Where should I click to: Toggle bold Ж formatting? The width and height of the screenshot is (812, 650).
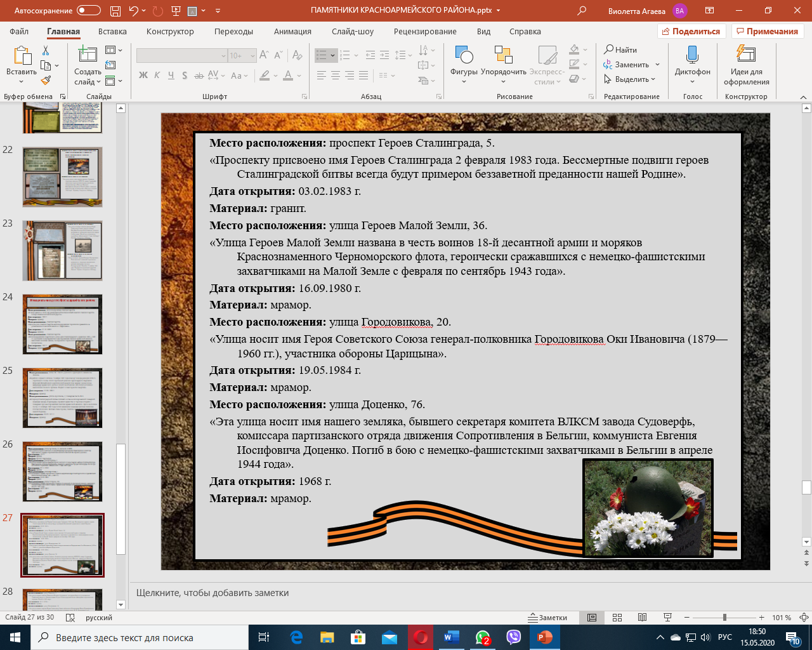[143, 76]
